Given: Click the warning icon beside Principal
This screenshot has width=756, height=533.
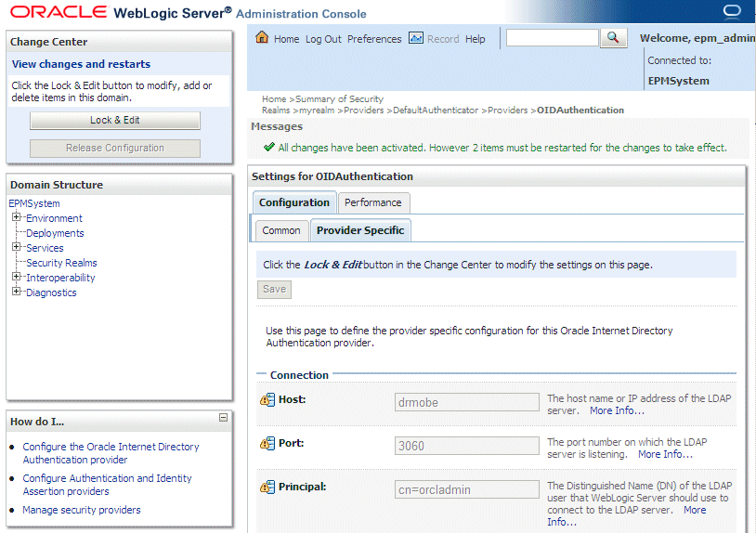Looking at the screenshot, I should [x=267, y=487].
